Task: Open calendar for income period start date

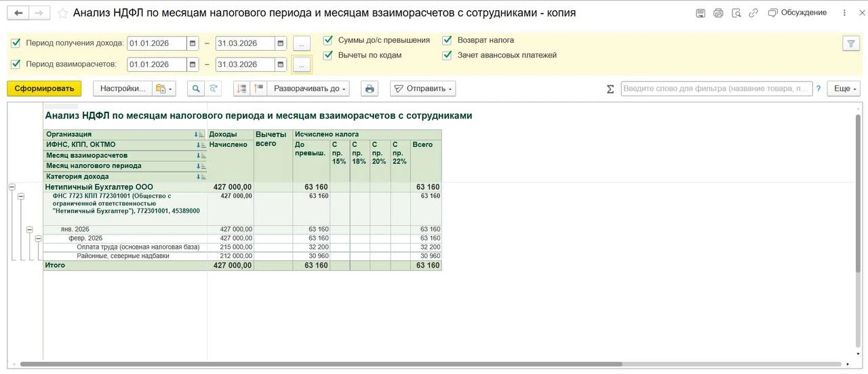Action: click(193, 43)
